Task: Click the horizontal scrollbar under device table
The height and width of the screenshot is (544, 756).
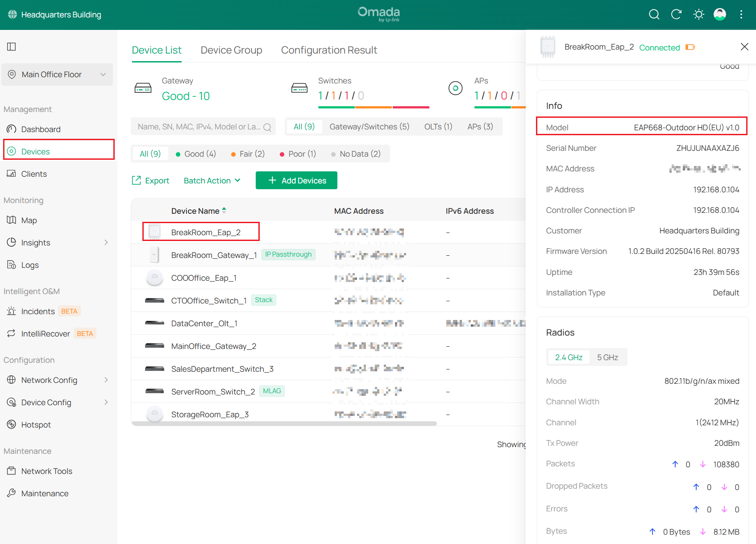Action: (284, 424)
